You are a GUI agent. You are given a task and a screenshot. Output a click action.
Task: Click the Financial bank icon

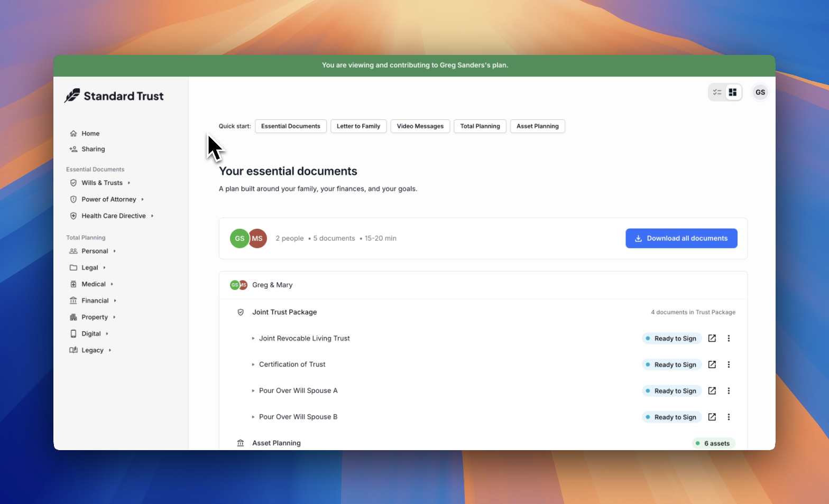coord(73,301)
